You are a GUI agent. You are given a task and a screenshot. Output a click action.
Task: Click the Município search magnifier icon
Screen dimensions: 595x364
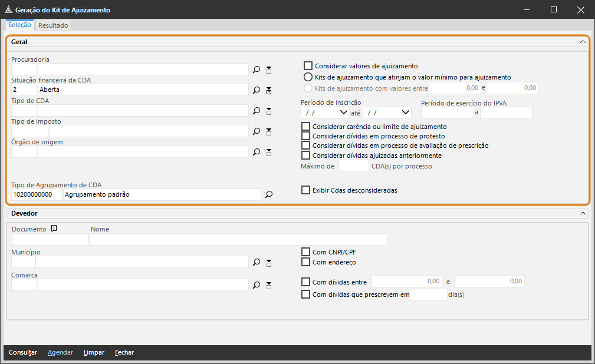(257, 262)
